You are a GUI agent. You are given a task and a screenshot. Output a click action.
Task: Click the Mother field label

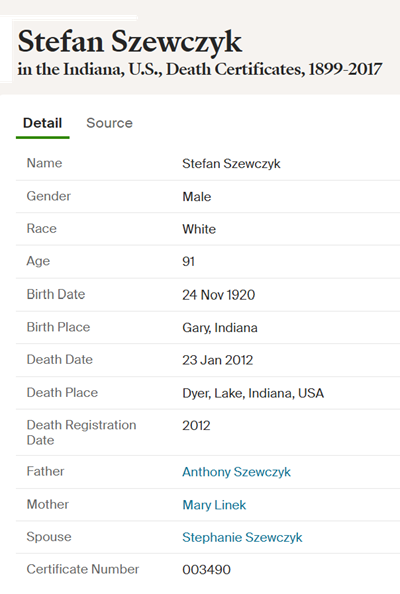(x=48, y=504)
